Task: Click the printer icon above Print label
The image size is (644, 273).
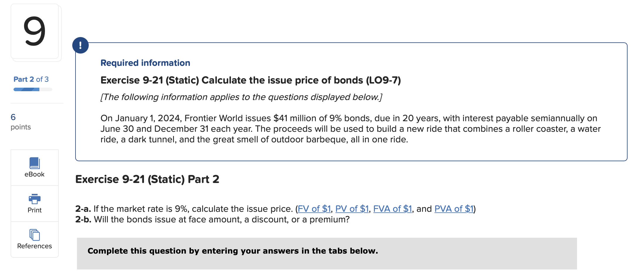Action: point(34,199)
